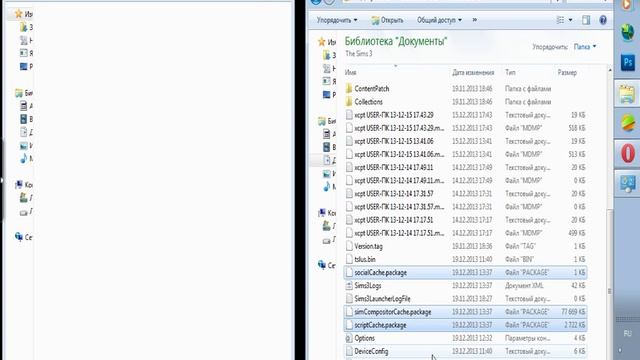Select the Version.tag file
Image resolution: width=640 pixels, height=360 pixels.
(x=465, y=246)
